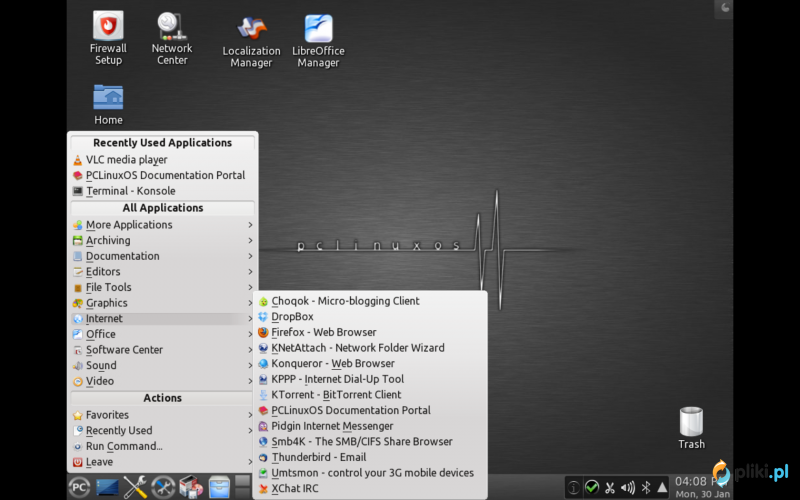The height and width of the screenshot is (500, 800).
Task: Launch Firefox - Web Browser
Action: [370, 332]
